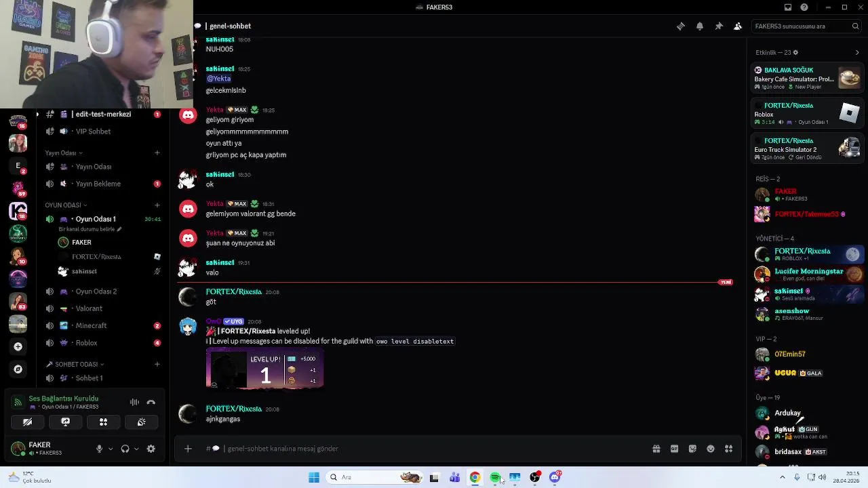Expand the Etkinlik activity panel arrow

coord(857,52)
